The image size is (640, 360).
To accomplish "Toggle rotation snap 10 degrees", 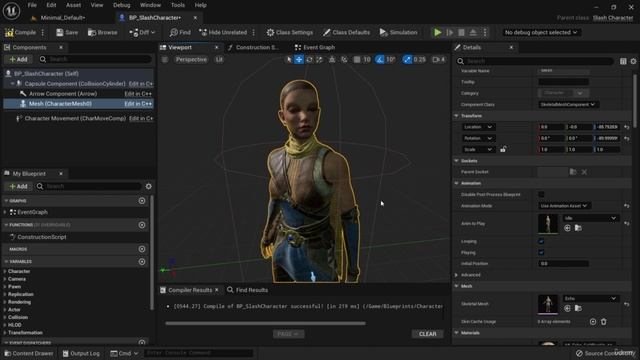I will tap(380, 60).
